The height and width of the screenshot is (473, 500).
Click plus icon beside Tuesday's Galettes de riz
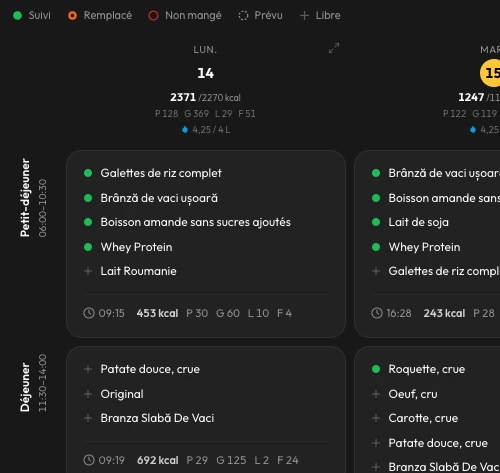coord(376,271)
